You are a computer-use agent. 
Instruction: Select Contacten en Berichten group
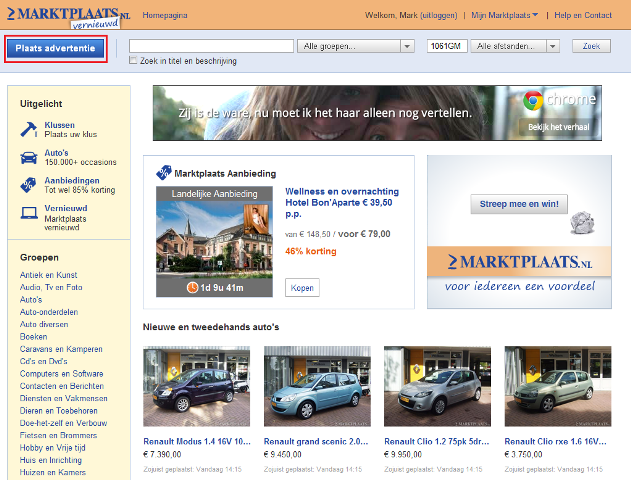tap(62, 386)
